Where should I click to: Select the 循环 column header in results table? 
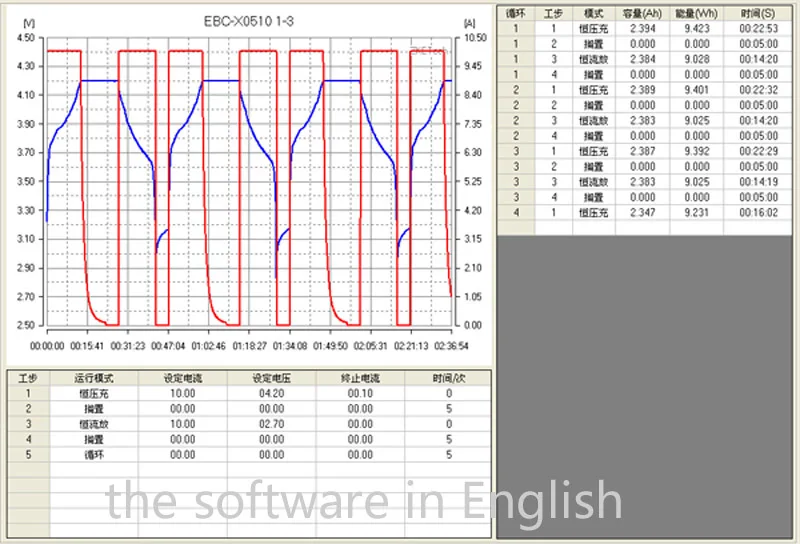pyautogui.click(x=516, y=14)
